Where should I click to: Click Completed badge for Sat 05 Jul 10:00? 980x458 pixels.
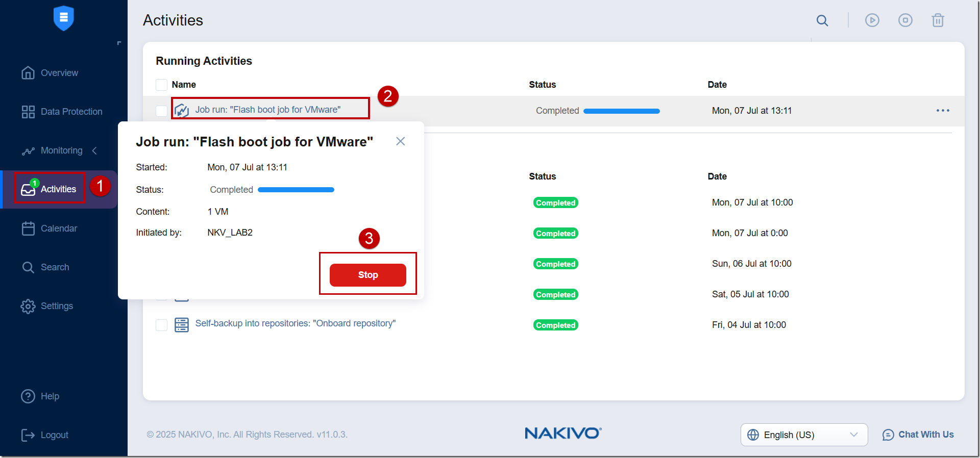pos(556,294)
